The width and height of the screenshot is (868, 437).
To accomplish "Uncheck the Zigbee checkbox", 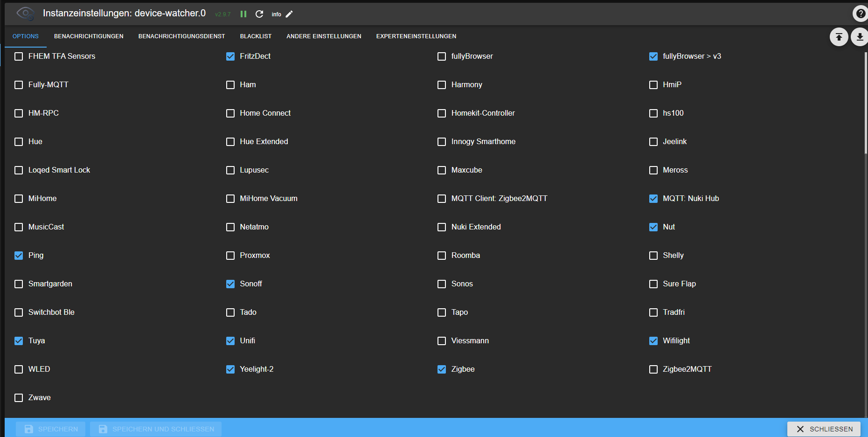I will tap(442, 369).
